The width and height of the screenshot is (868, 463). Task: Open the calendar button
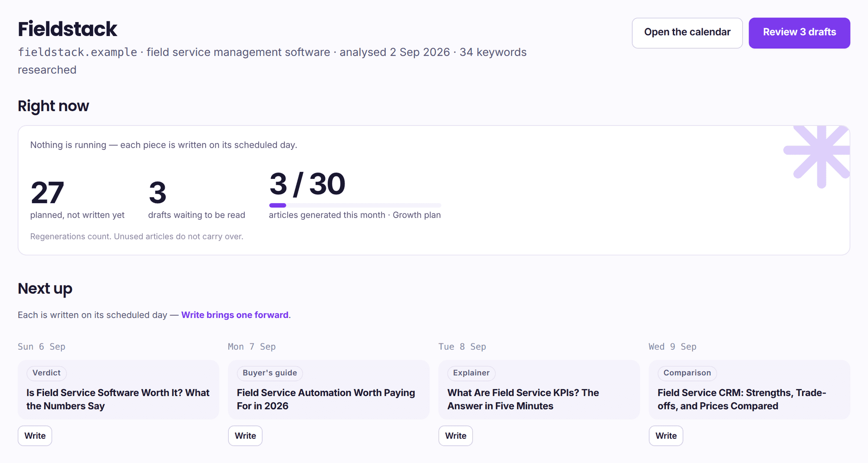pyautogui.click(x=687, y=33)
